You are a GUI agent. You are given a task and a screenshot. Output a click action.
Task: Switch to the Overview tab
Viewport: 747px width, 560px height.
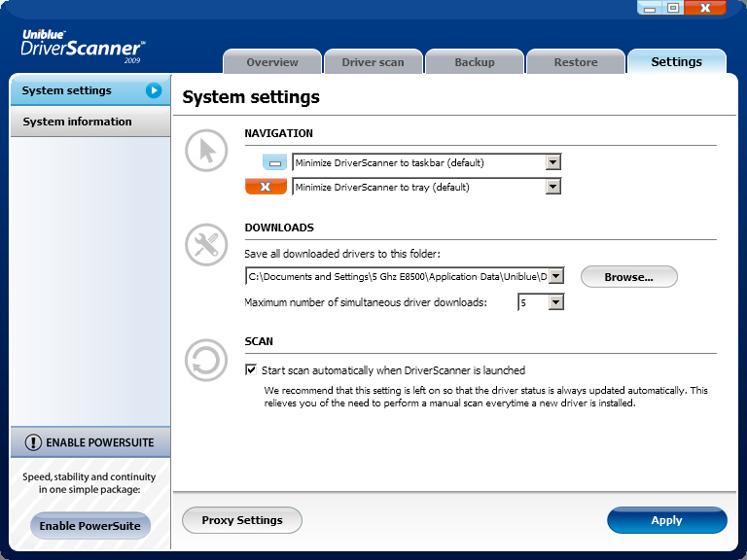pyautogui.click(x=272, y=62)
